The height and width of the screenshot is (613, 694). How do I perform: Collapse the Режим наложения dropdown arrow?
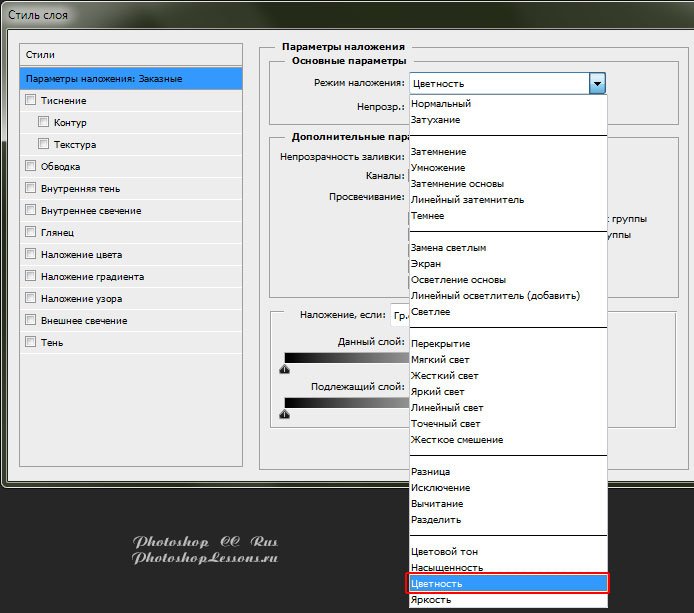(x=597, y=84)
